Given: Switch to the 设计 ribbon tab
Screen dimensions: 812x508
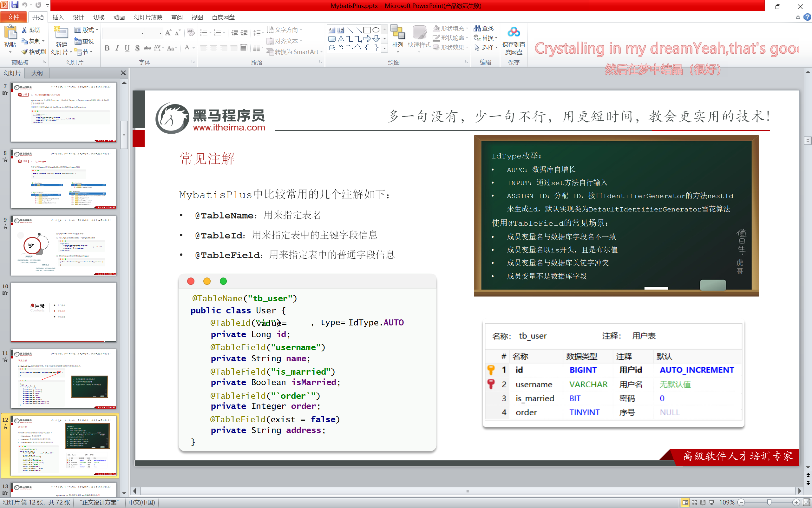Looking at the screenshot, I should [x=78, y=17].
